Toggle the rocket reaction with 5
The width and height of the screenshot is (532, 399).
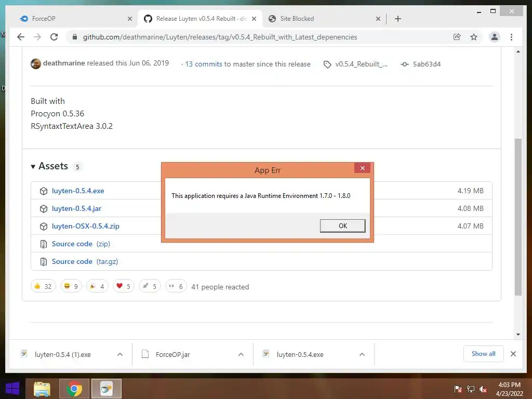click(150, 286)
